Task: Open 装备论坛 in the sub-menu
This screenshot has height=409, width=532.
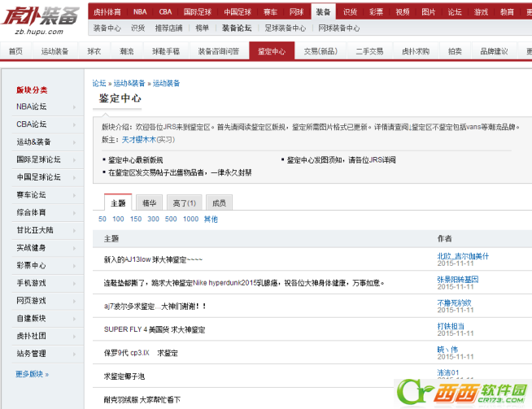Action: (x=237, y=28)
